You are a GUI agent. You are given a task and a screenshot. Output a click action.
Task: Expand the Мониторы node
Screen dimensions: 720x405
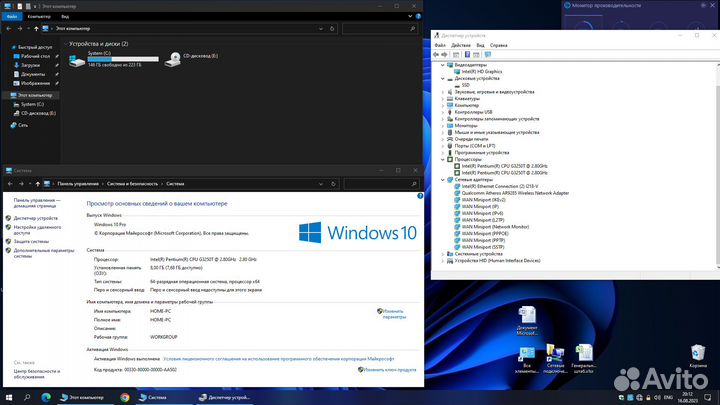pyautogui.click(x=443, y=125)
